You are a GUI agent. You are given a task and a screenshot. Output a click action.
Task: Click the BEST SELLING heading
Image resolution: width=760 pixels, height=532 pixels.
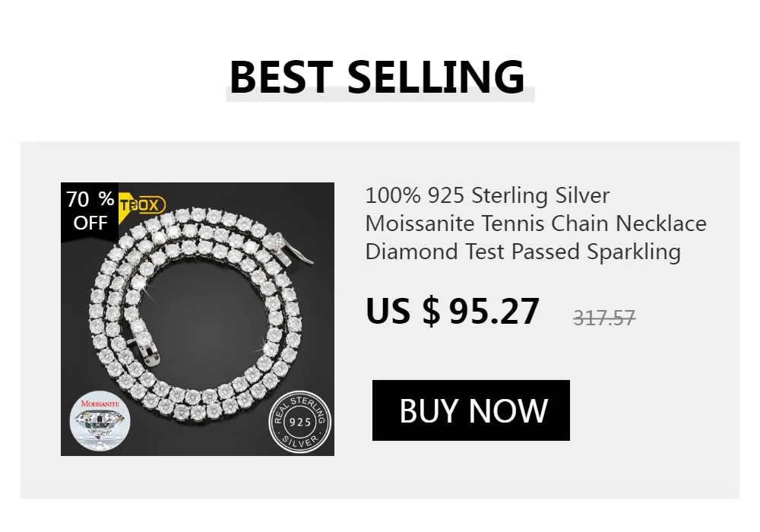(377, 77)
